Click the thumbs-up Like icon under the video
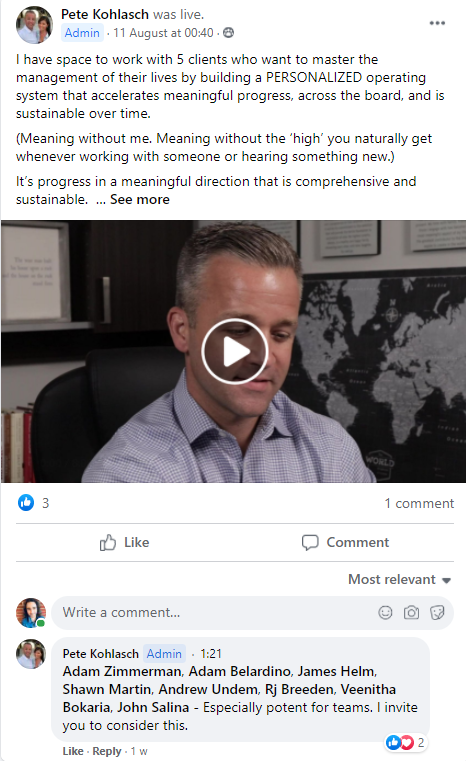The width and height of the screenshot is (466, 761). point(108,542)
